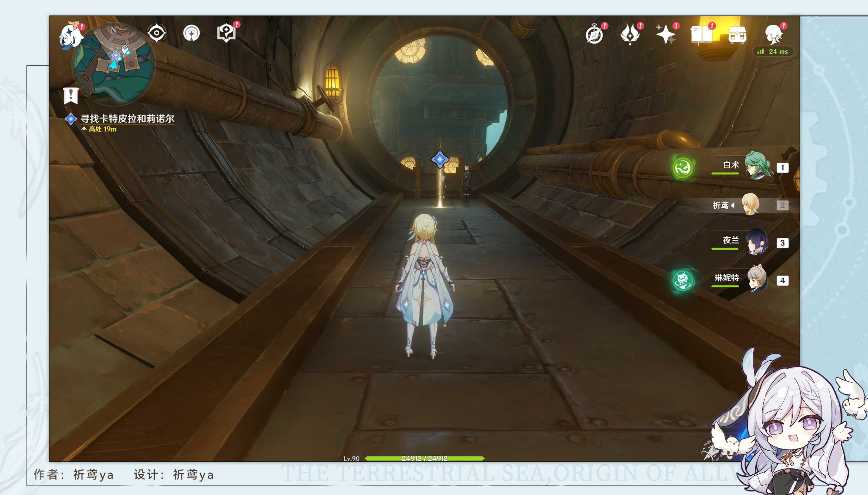
Task: Open the circular minimap
Action: pos(114,64)
